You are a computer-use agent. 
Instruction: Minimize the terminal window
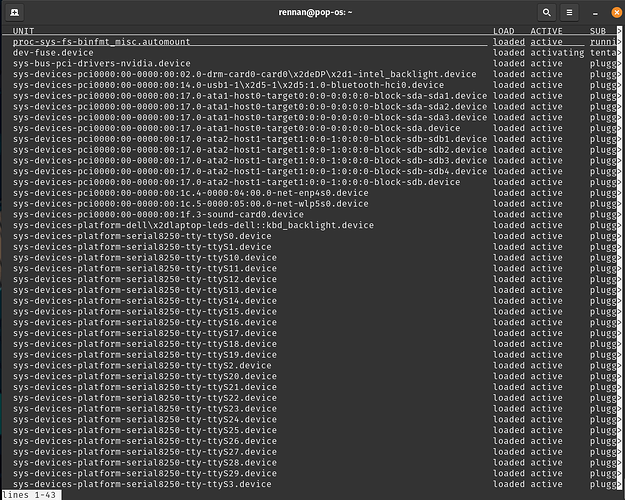[x=595, y=13]
